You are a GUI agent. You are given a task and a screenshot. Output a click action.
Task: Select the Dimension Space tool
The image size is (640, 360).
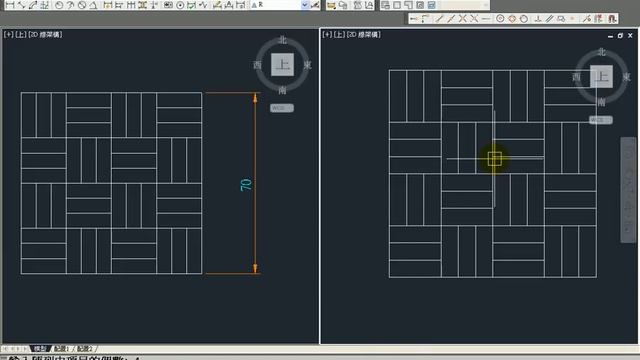coord(142,5)
